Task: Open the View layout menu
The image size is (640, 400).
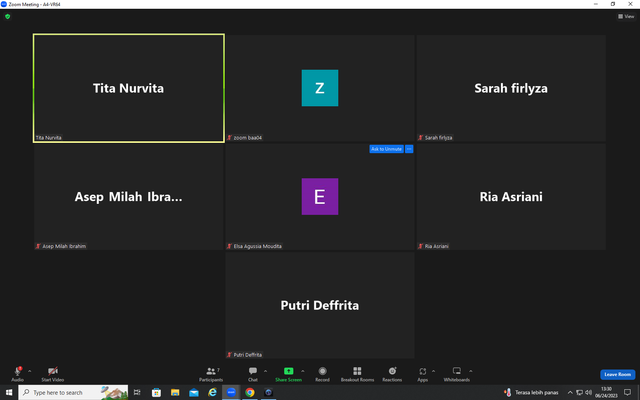Action: pos(626,16)
